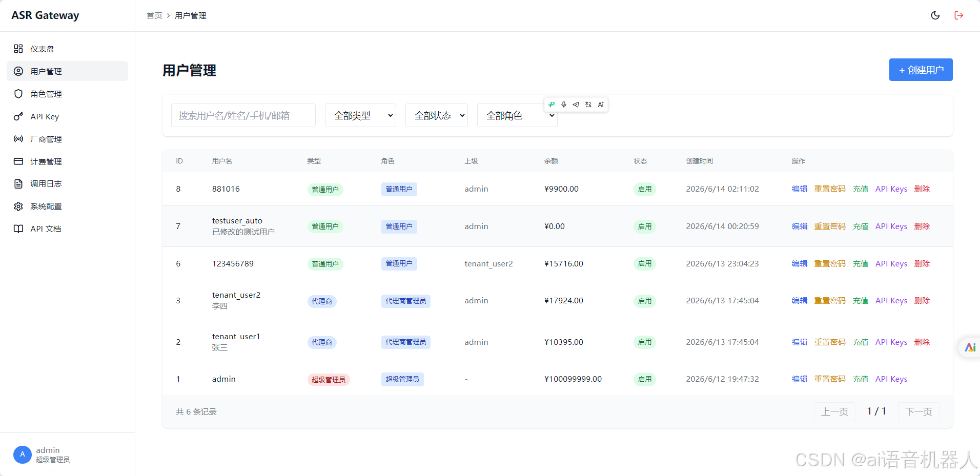The width and height of the screenshot is (980, 476).
Task: Click the 计费管理 card icon
Action: [x=18, y=161]
